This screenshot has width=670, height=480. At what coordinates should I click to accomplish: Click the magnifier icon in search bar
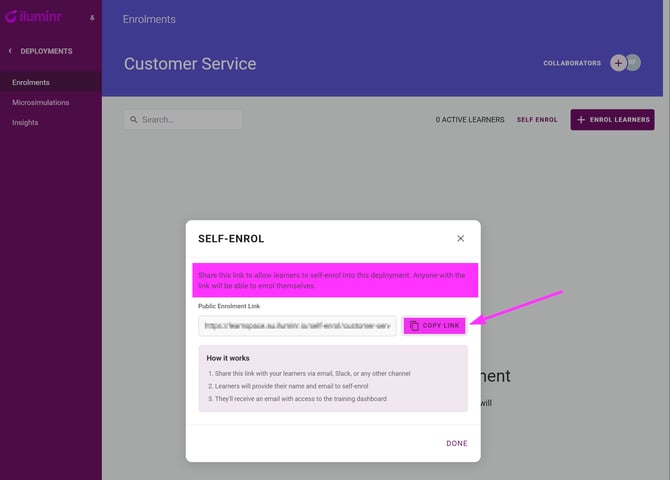tap(133, 120)
